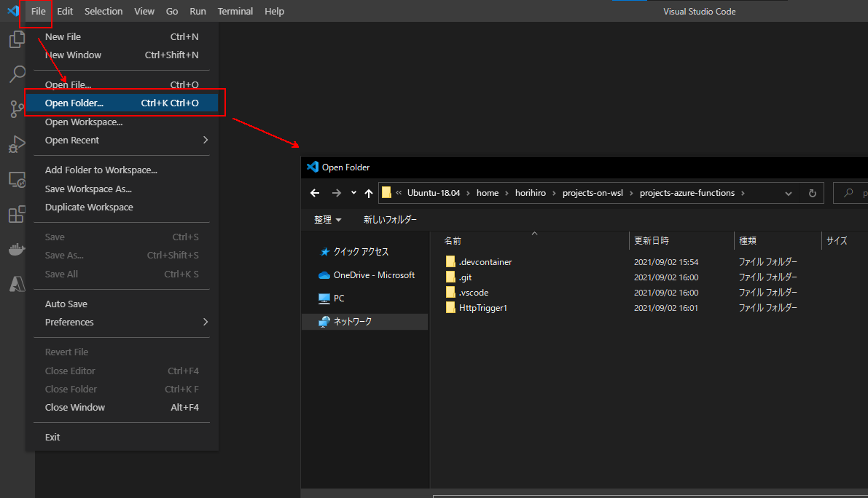Choose Add Folder to Workspace...

[122, 170]
